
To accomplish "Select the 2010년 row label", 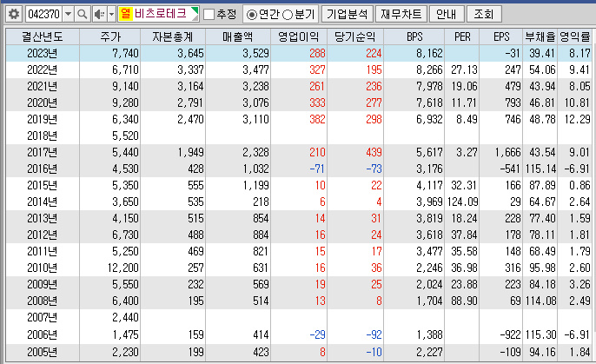I will (x=43, y=268).
